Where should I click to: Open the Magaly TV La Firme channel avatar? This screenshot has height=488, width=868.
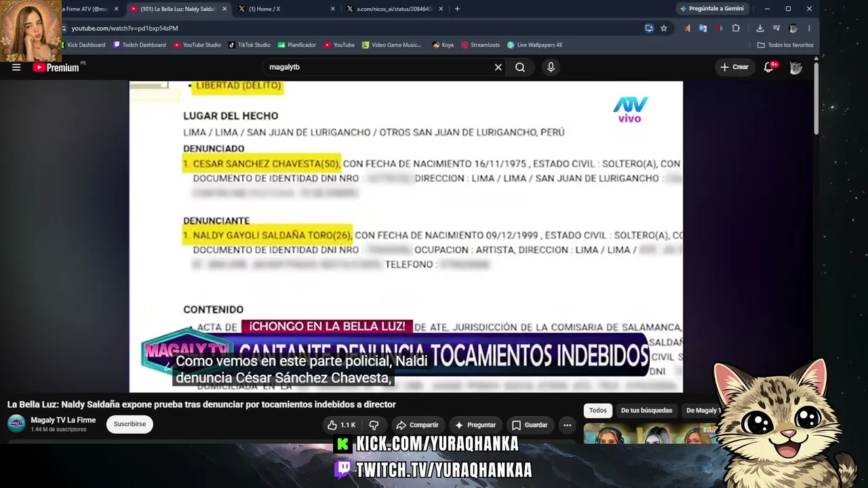coord(16,424)
